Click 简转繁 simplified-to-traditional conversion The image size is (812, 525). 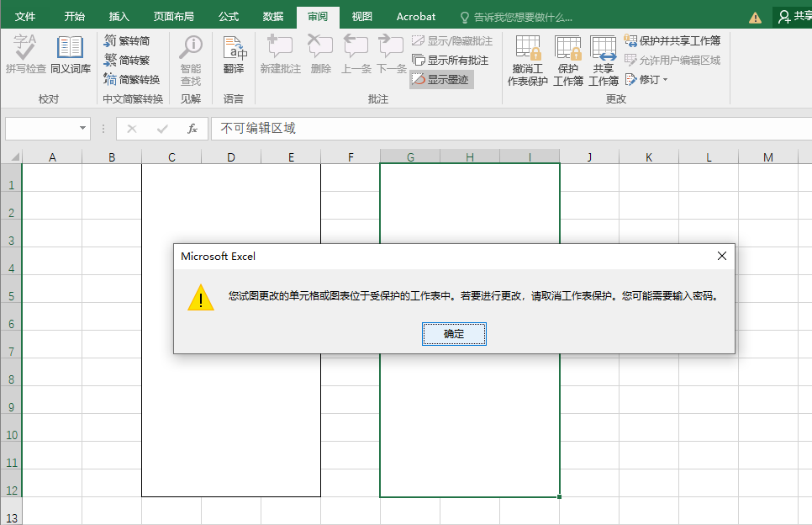127,60
